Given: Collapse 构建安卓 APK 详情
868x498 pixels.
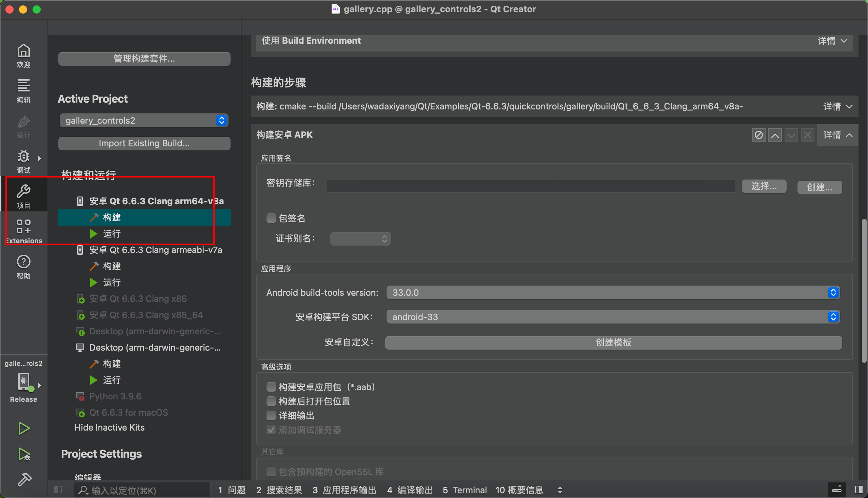Looking at the screenshot, I should tap(838, 135).
